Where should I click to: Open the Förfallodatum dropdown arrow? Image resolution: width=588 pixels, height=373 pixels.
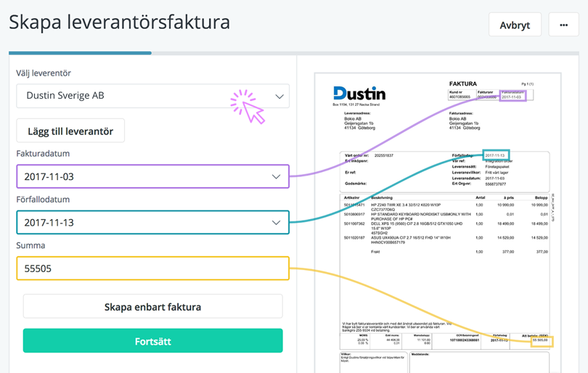click(x=276, y=223)
